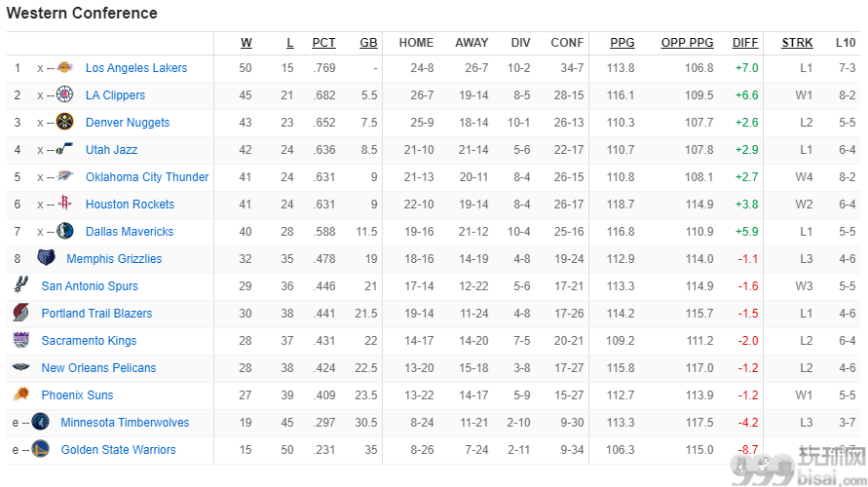Click the Minnesota Timberwolves logo
The width and height of the screenshot is (868, 487).
40,422
